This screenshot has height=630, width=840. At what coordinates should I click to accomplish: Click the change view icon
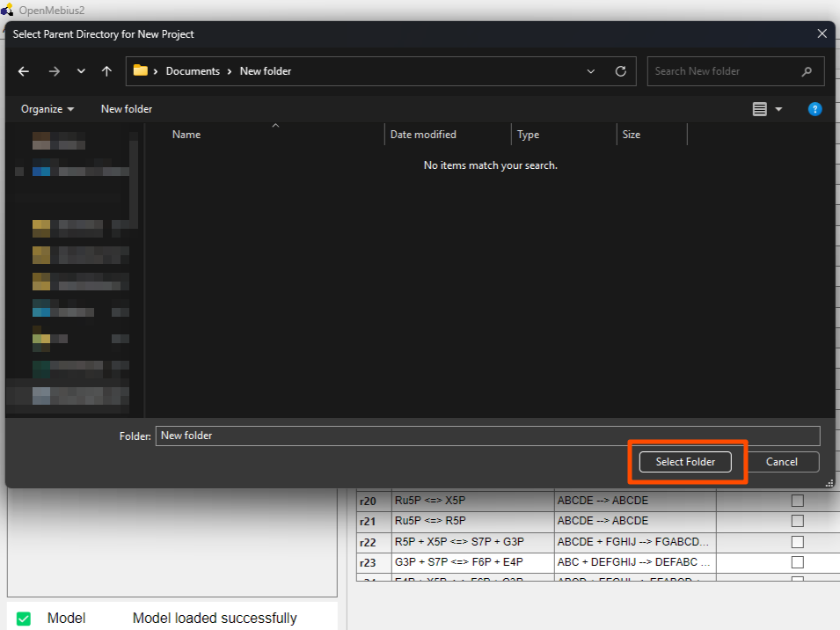tap(760, 109)
